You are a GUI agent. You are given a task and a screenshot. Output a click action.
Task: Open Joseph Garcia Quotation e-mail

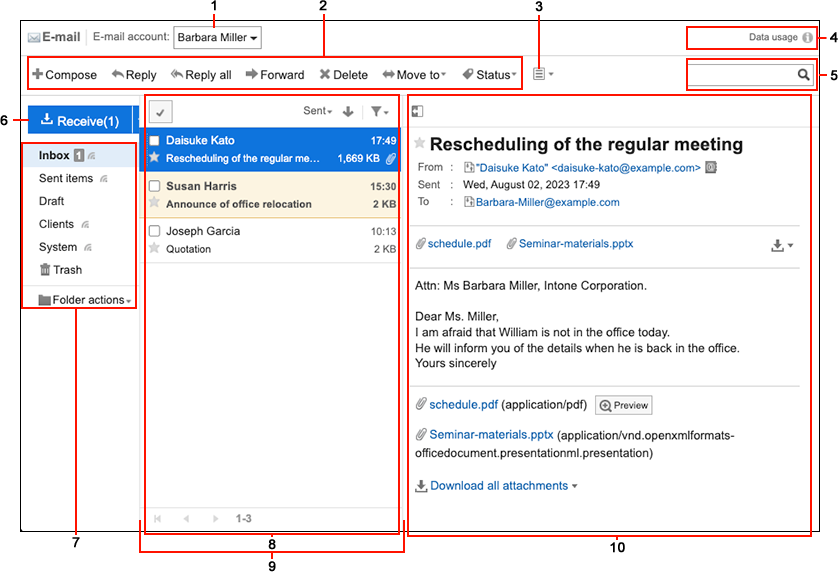point(270,240)
